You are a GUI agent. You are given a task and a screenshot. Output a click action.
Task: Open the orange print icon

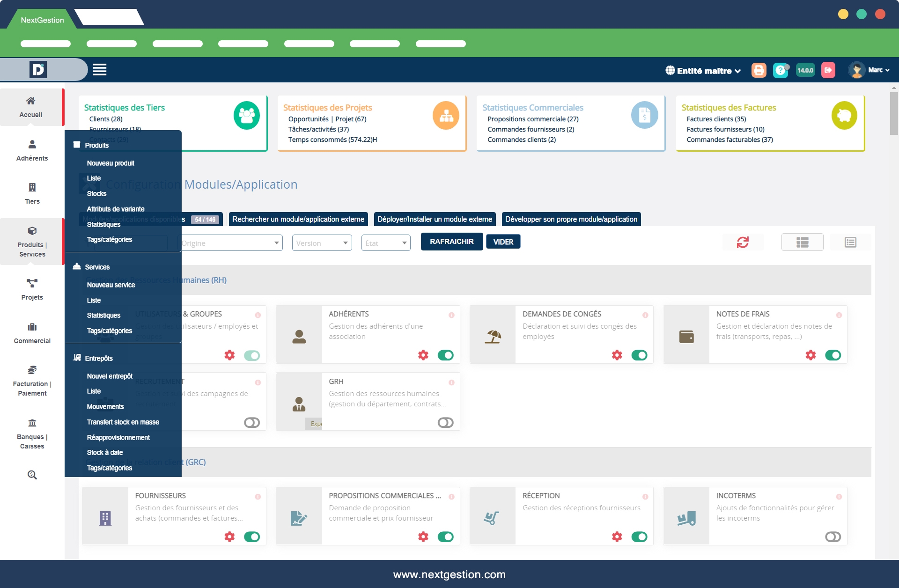759,70
